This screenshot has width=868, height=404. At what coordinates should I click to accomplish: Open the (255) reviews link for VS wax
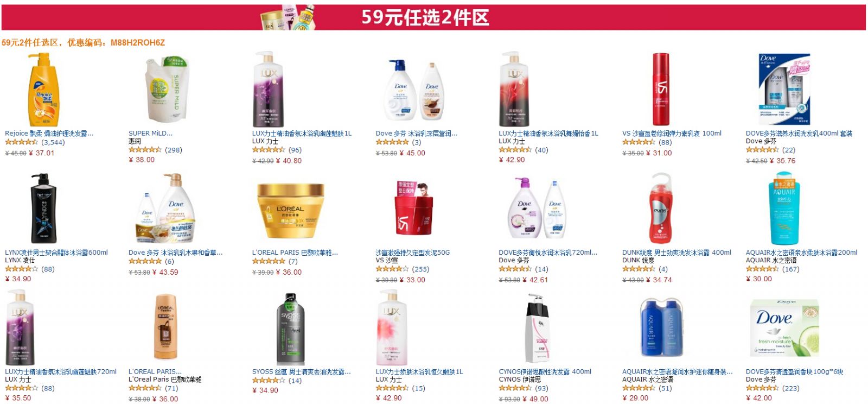[420, 269]
